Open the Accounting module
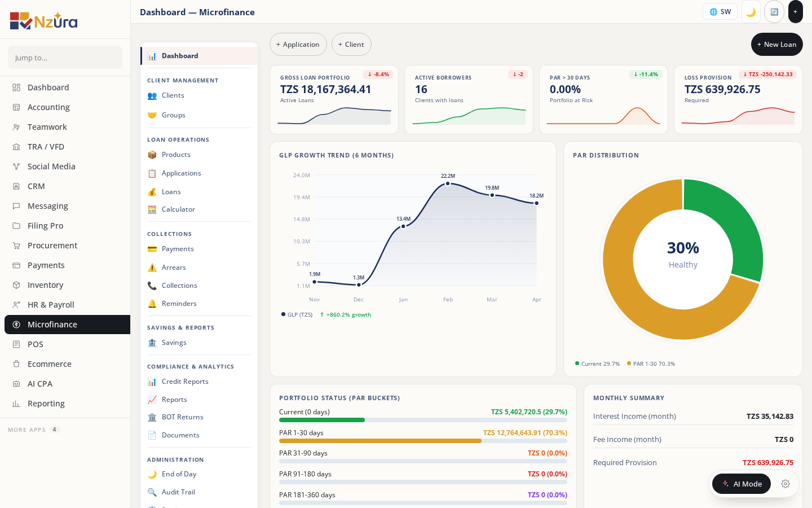The width and height of the screenshot is (812, 508). 67,107
